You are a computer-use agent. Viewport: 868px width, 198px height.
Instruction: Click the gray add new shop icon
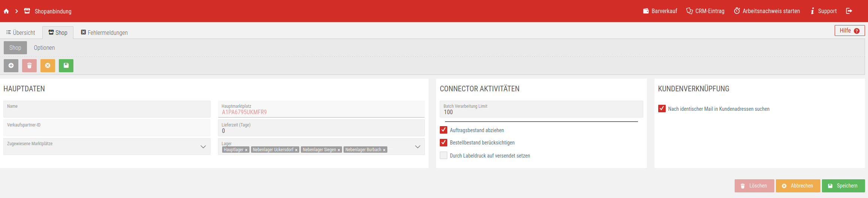pyautogui.click(x=11, y=66)
